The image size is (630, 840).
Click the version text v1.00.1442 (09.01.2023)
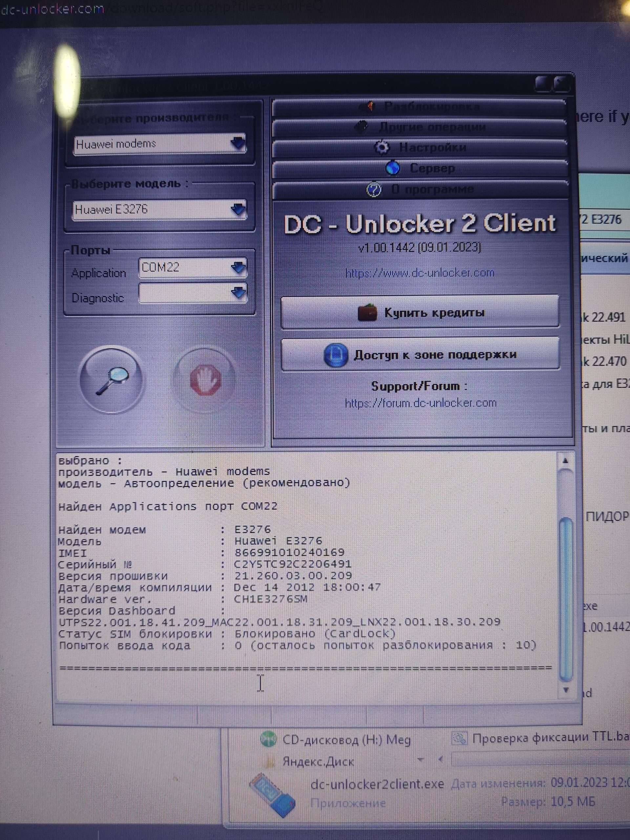click(420, 248)
